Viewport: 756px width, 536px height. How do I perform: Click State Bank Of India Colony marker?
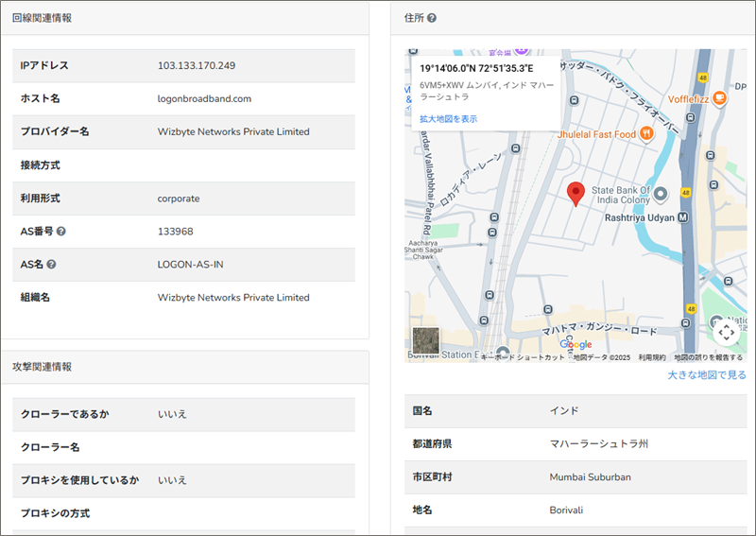(661, 194)
